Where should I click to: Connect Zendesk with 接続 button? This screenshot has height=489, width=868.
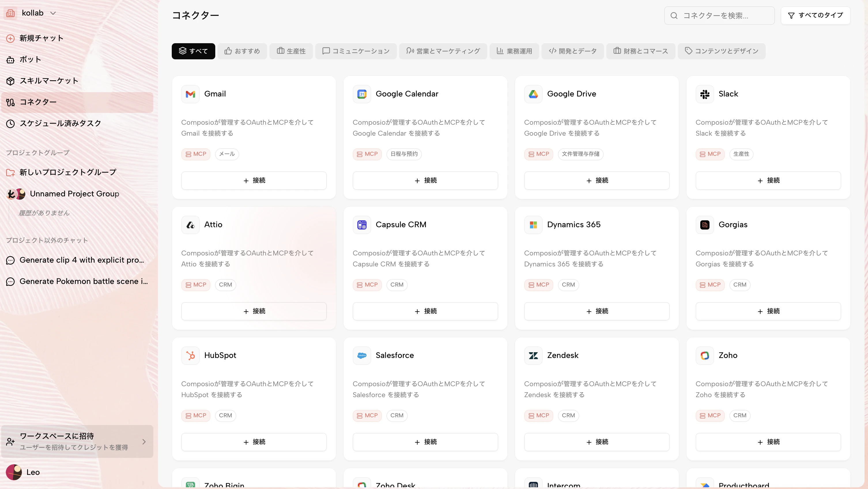597,442
